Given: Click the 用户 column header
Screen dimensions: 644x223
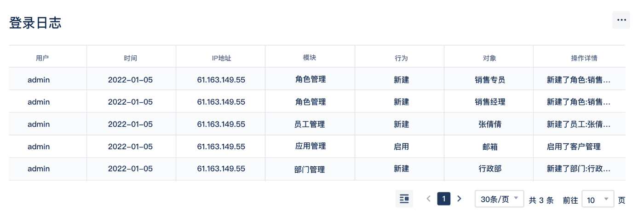Looking at the screenshot, I should pos(42,58).
